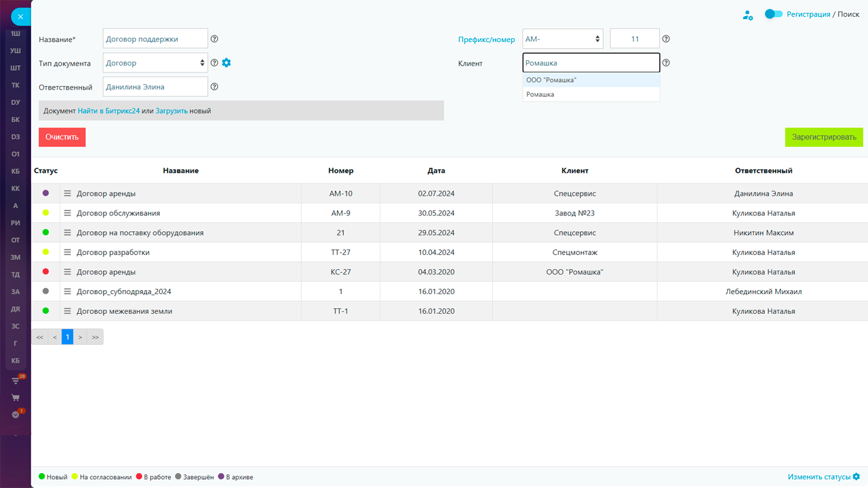Open hamburger menu for Договор_субподряда_2024 row
868x488 pixels.
[x=67, y=291]
